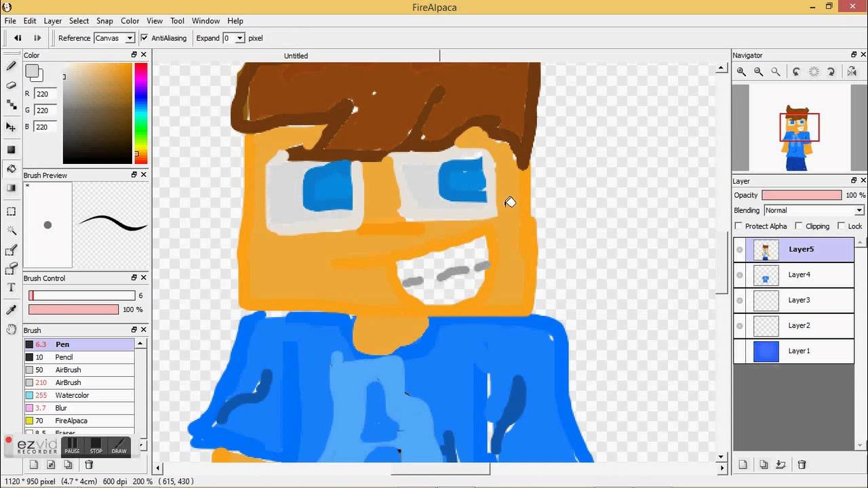Toggle visibility of Layer5
Viewport: 868px width, 488px height.
[x=740, y=249]
